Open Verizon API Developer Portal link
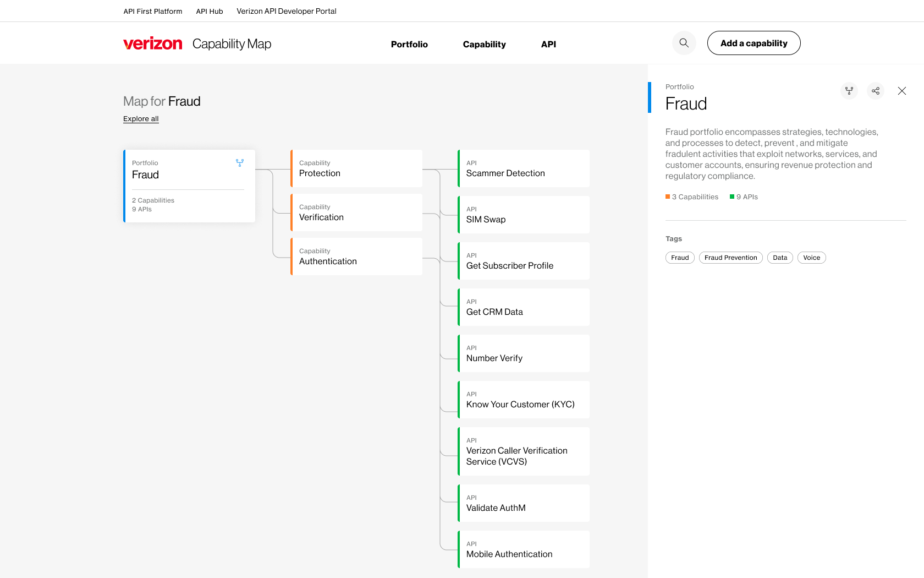 click(x=287, y=11)
